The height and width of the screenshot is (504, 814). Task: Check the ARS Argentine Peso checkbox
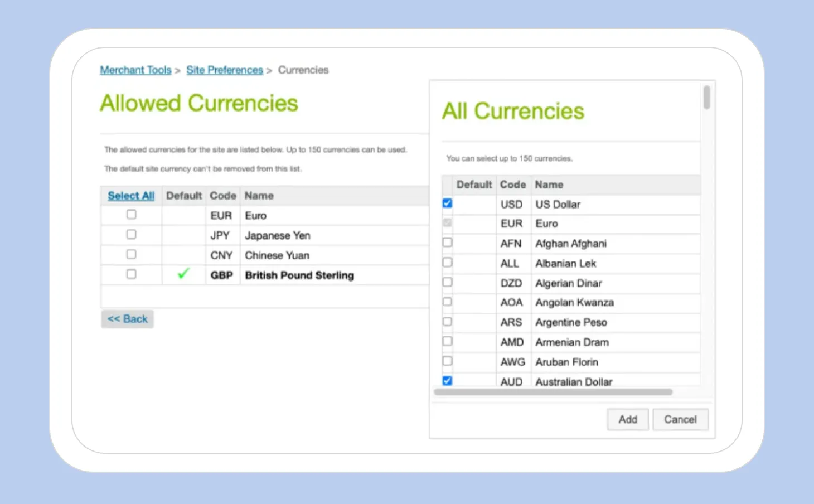click(x=447, y=322)
